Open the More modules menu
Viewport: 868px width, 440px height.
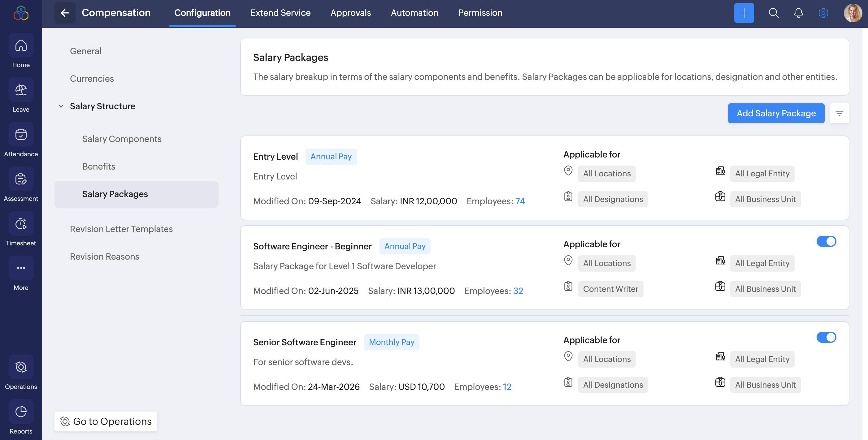(21, 268)
